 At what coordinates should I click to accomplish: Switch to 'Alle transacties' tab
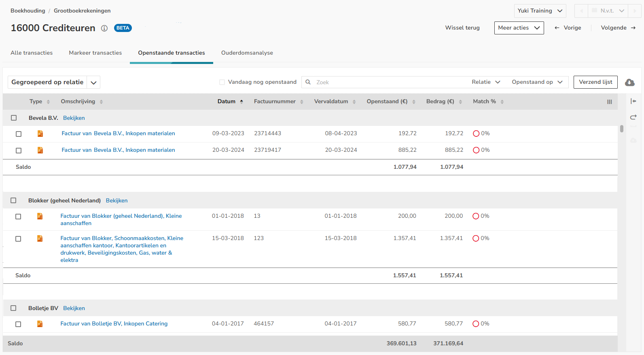pyautogui.click(x=32, y=53)
